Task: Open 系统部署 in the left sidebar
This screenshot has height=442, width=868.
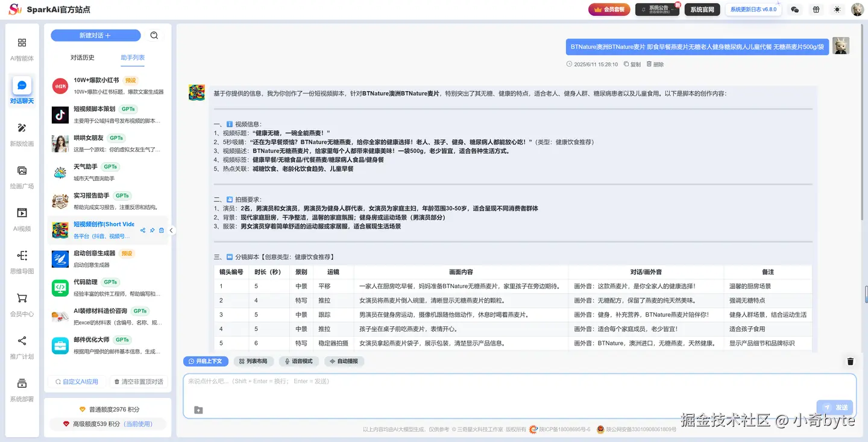Action: (x=22, y=390)
